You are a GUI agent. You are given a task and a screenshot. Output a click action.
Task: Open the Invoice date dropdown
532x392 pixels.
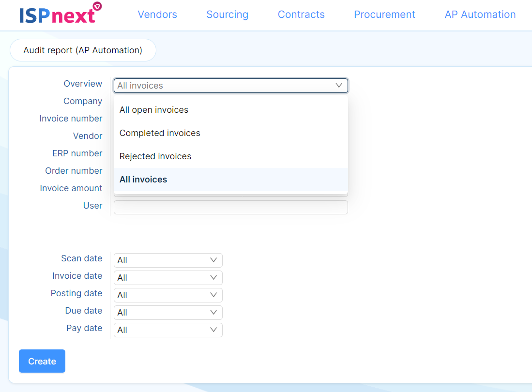(x=168, y=278)
